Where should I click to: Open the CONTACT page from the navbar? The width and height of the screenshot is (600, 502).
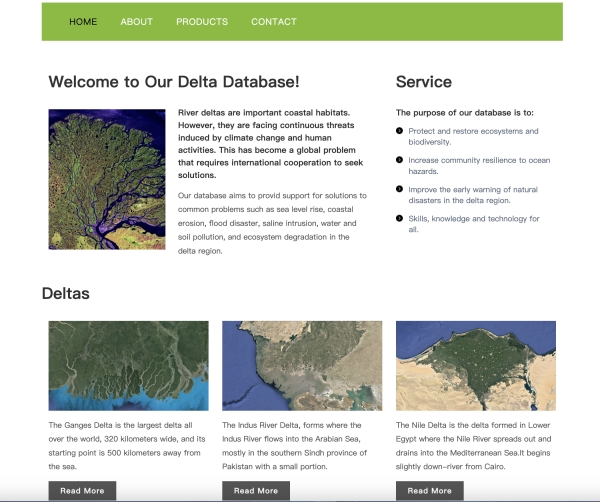(274, 22)
